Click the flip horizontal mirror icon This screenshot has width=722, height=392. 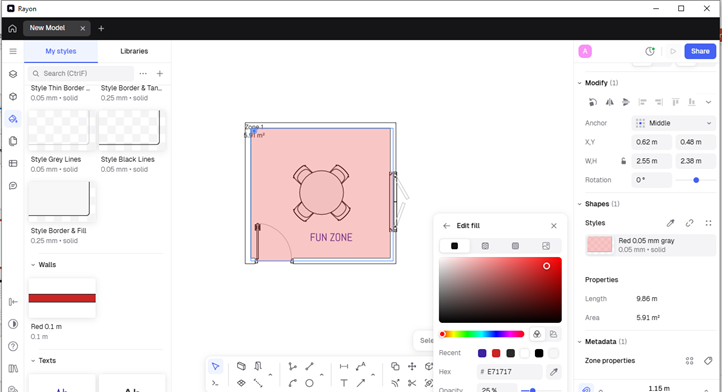pos(610,102)
